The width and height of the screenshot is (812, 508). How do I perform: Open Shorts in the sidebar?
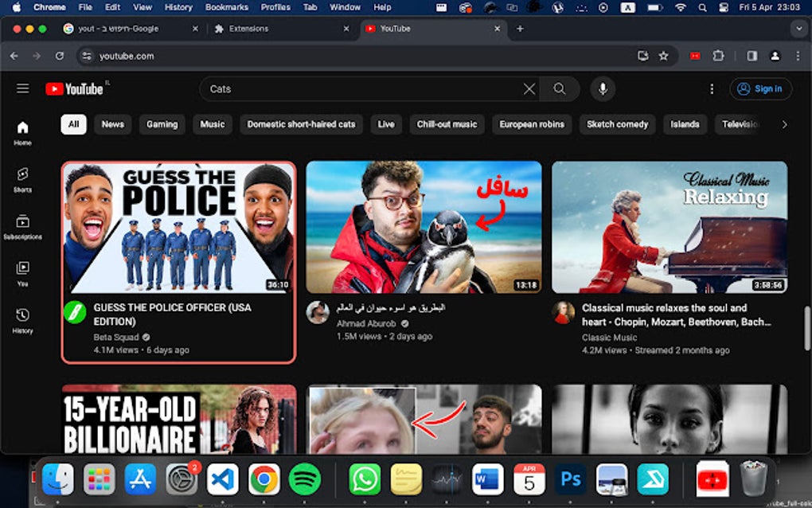22,180
